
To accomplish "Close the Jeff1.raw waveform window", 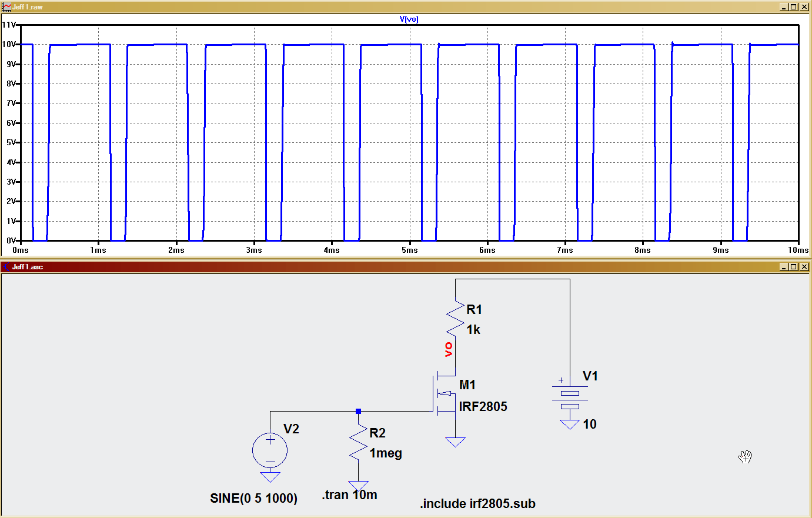I will (804, 7).
